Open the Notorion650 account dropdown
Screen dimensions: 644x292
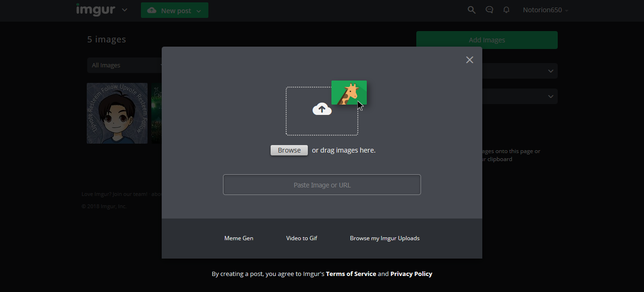[545, 9]
